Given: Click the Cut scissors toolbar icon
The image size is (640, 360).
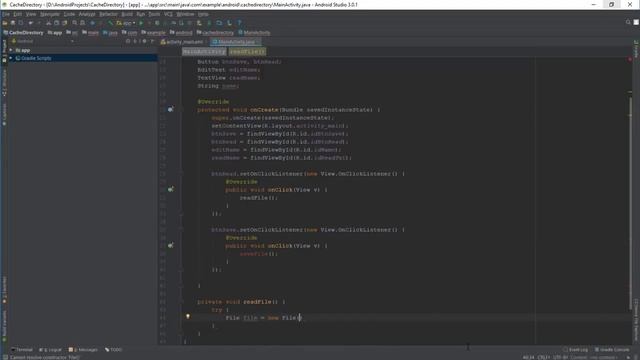Looking at the screenshot, I should tap(49, 23).
